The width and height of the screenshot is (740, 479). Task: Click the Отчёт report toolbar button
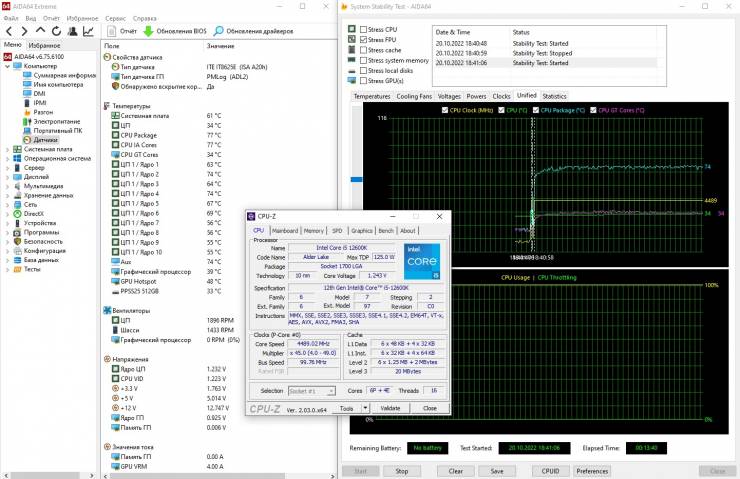(x=122, y=31)
